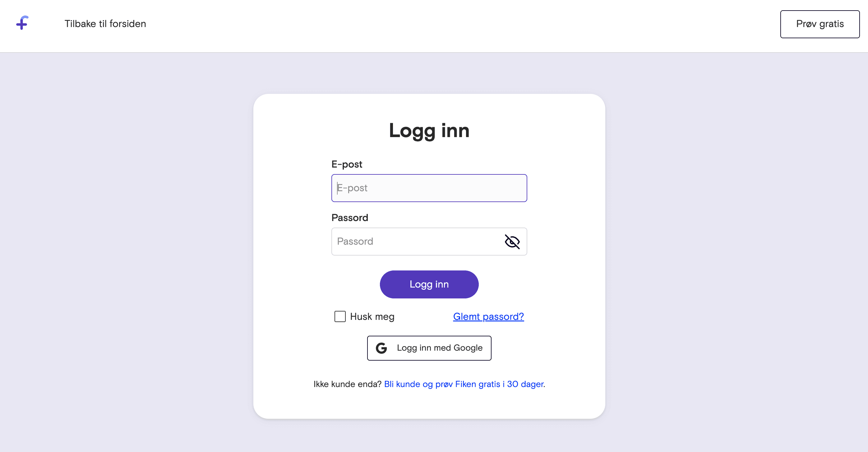Choose Logg inn med Google

click(x=429, y=348)
